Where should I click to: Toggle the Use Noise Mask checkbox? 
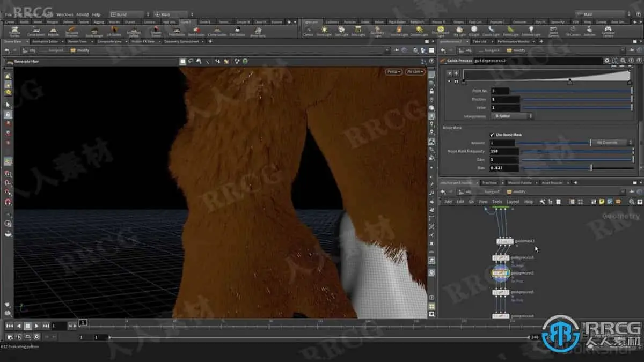pos(492,135)
